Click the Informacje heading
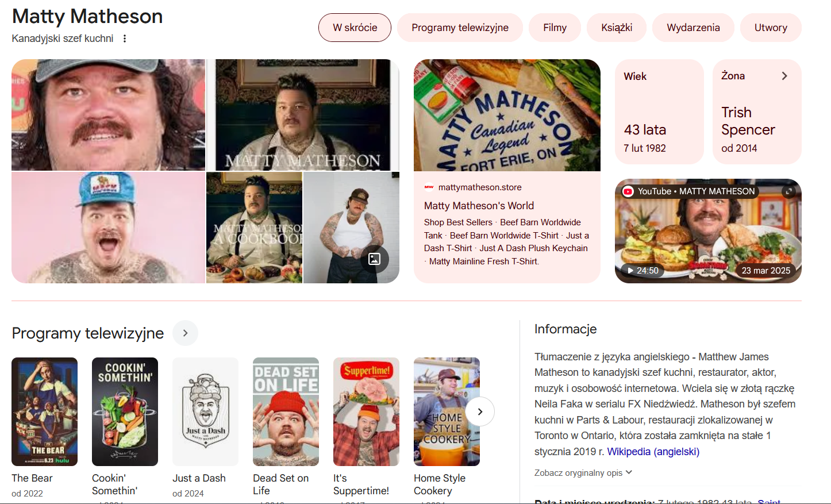831x504 pixels. 565,329
